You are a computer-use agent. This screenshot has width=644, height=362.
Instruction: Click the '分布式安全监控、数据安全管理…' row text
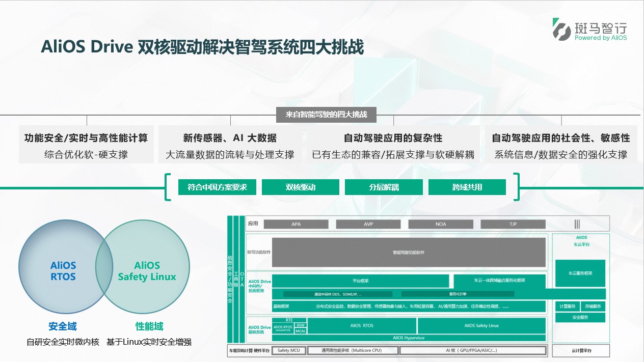(x=412, y=307)
